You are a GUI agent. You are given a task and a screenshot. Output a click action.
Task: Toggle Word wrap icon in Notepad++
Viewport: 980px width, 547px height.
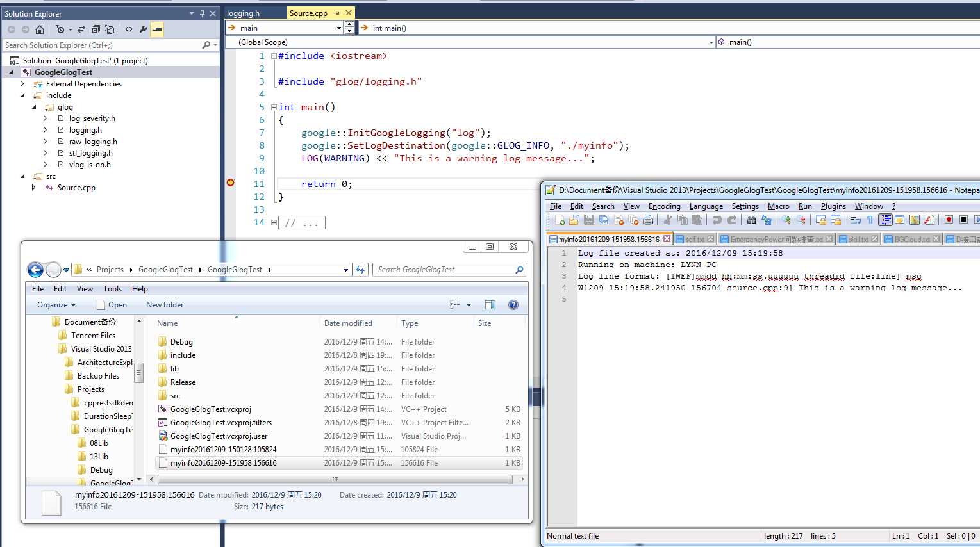pyautogui.click(x=856, y=220)
